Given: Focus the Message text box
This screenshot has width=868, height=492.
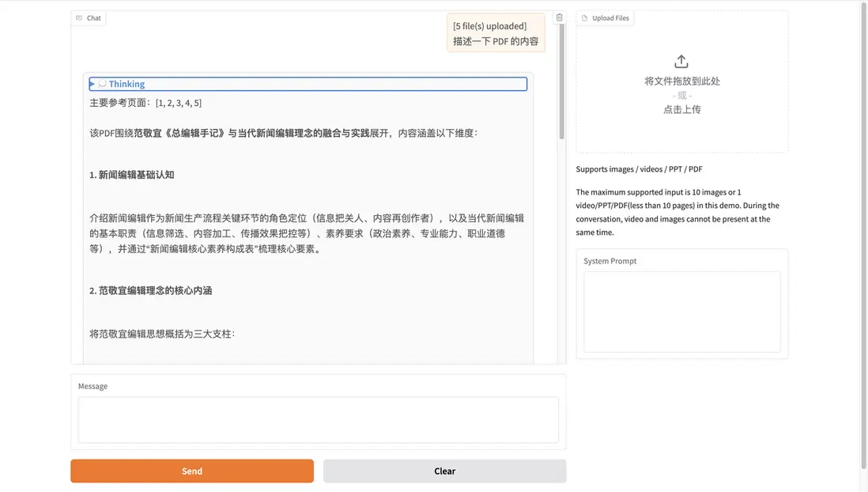Looking at the screenshot, I should pos(319,419).
